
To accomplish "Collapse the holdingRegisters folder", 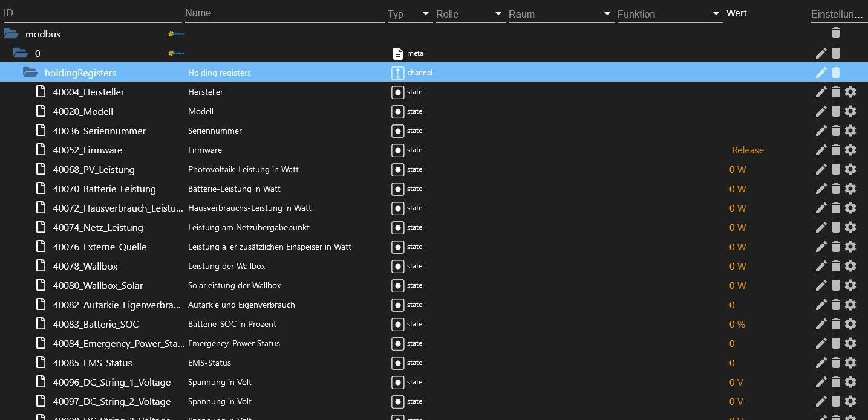I will tap(30, 73).
